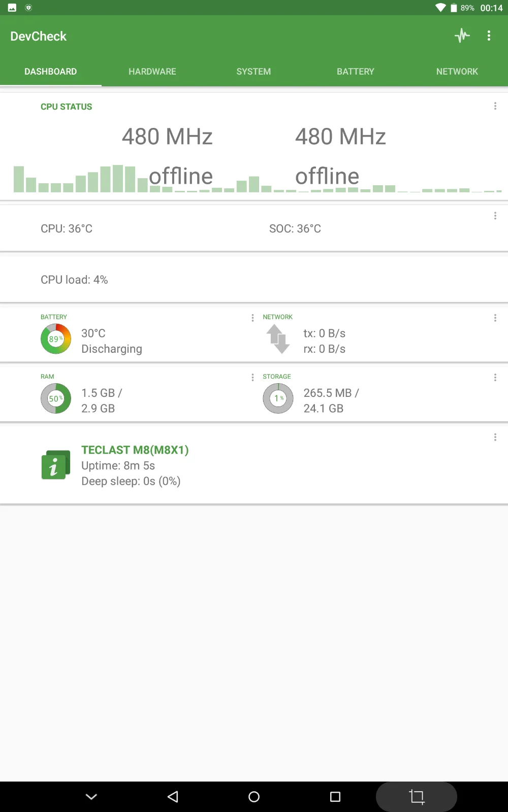The width and height of the screenshot is (508, 812).
Task: Tap the green device info icon
Action: pos(55,465)
